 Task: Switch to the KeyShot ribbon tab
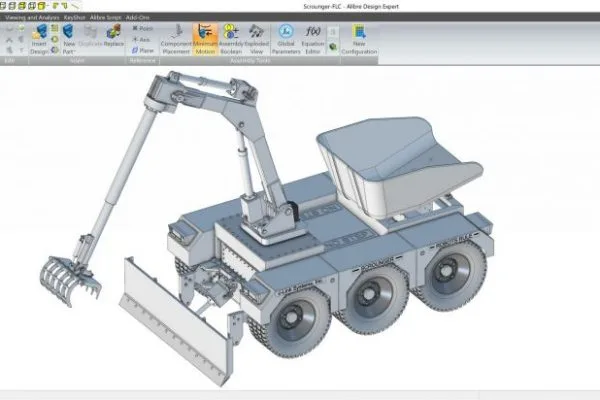[x=75, y=17]
